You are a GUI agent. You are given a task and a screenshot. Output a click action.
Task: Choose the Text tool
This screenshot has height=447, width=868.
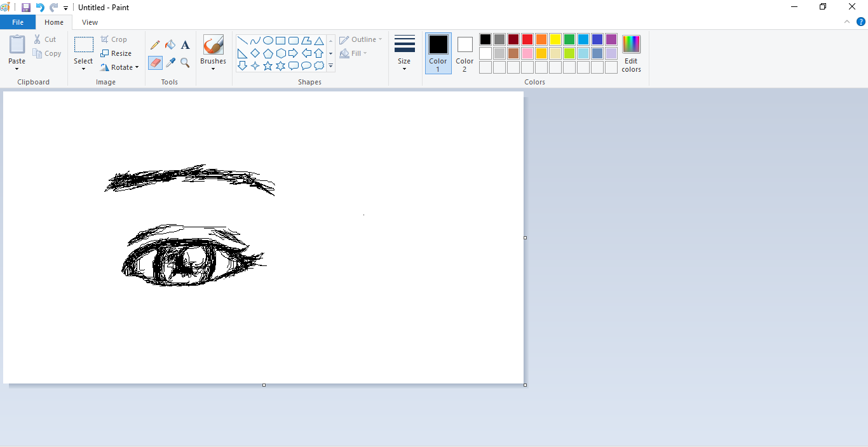coord(185,45)
